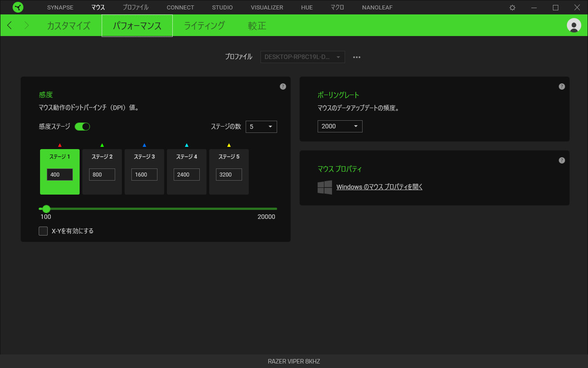The image size is (588, 368).
Task: Enable the X-Yを有効にする checkbox
Action: coord(43,231)
